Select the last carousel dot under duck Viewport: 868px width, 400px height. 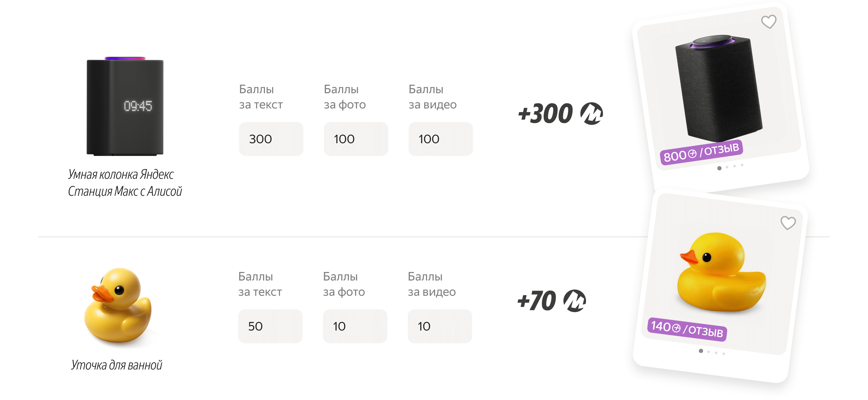coord(723,353)
